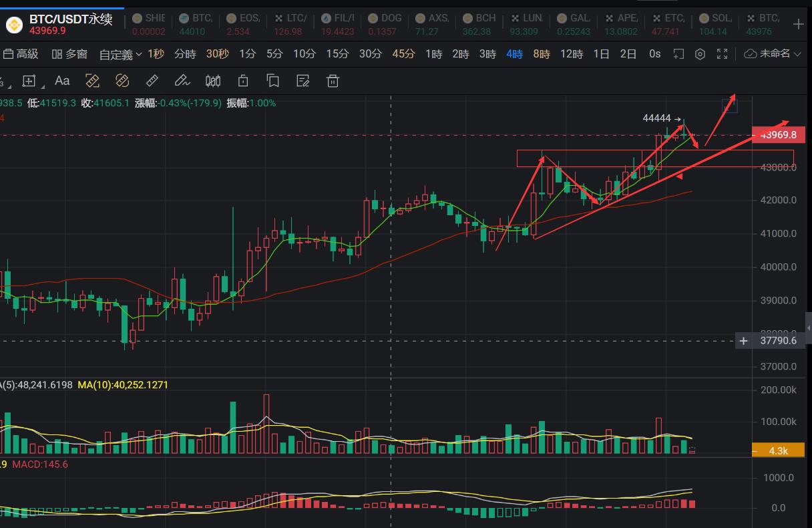
Task: Click the lock drawings icon
Action: pos(243,81)
